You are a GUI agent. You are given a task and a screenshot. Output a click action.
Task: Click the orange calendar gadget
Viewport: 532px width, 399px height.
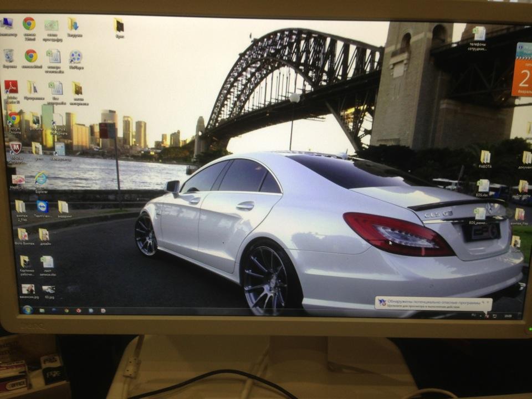523,70
